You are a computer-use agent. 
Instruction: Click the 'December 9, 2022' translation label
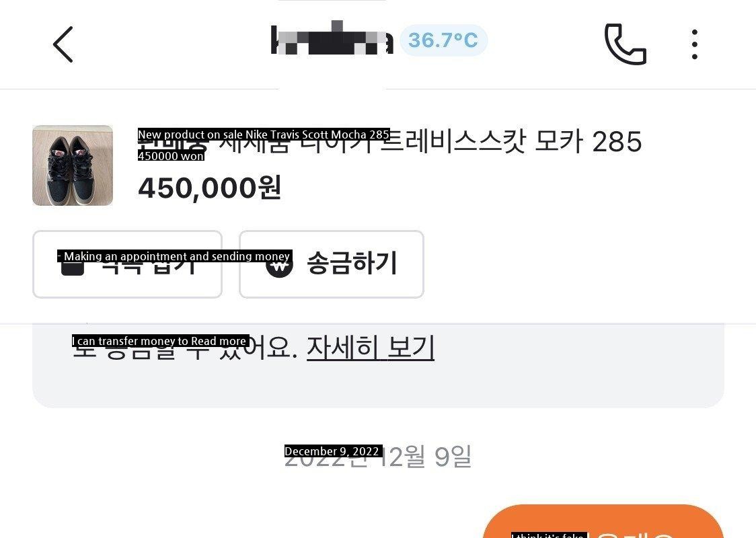[333, 451]
